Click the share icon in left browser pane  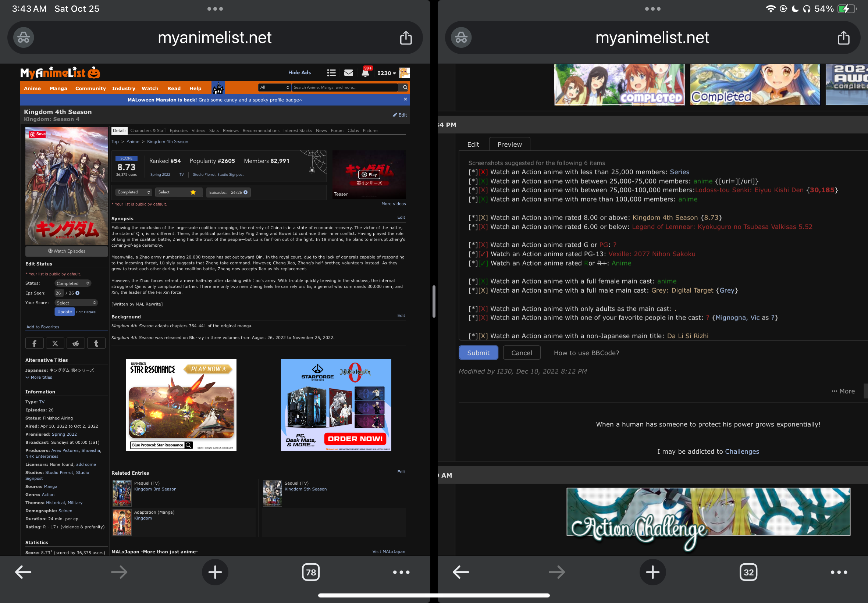click(405, 38)
